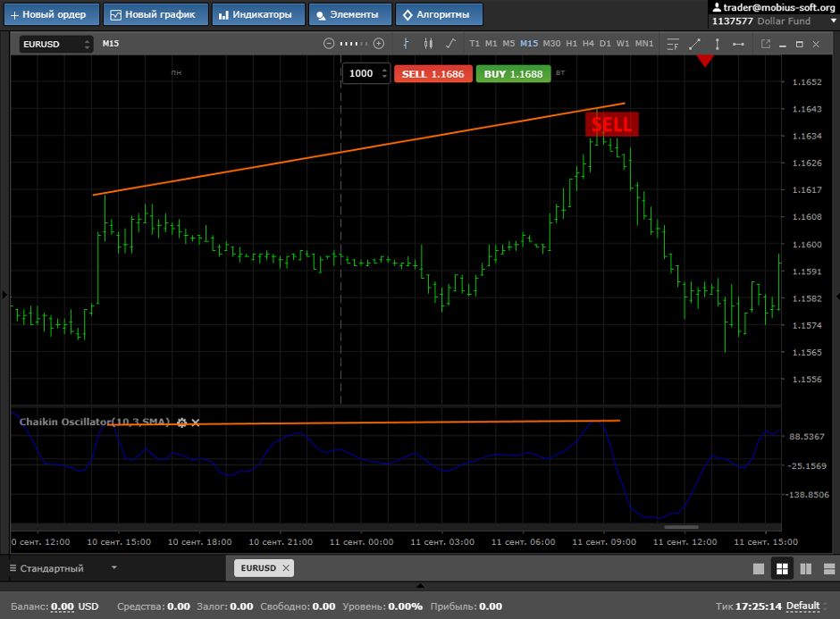Open the Fibonacci levels drawing tool

673,45
